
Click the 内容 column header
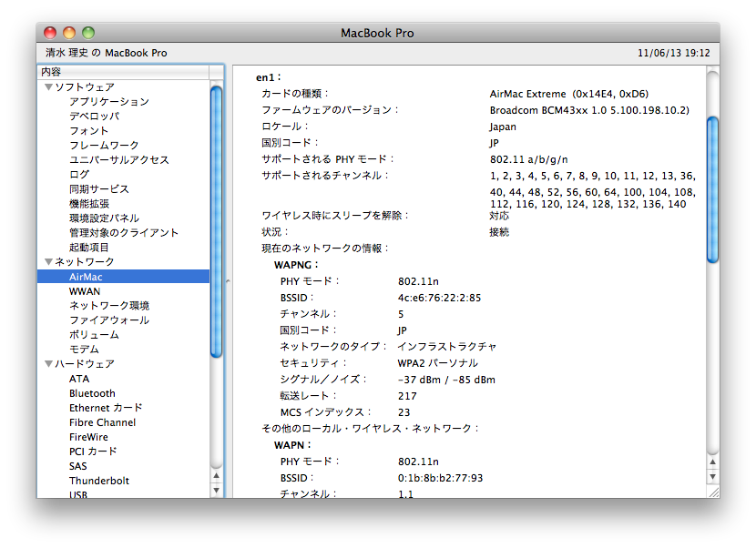[124, 72]
